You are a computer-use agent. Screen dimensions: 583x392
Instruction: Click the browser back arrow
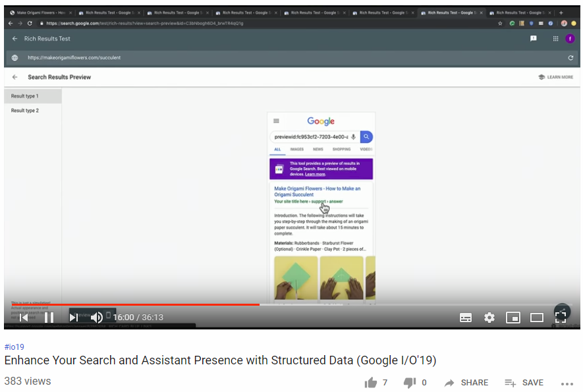tap(11, 23)
